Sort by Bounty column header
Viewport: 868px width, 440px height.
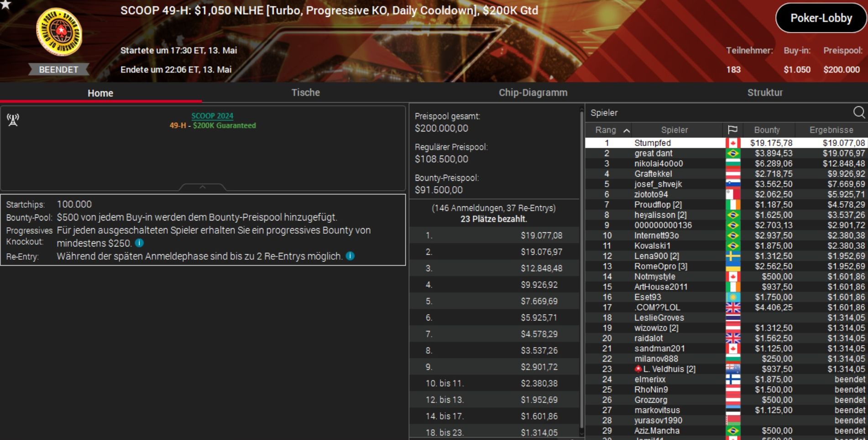[x=767, y=130]
